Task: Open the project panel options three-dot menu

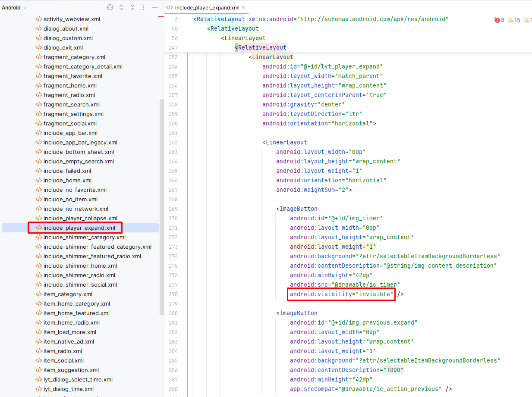Action: (144, 8)
